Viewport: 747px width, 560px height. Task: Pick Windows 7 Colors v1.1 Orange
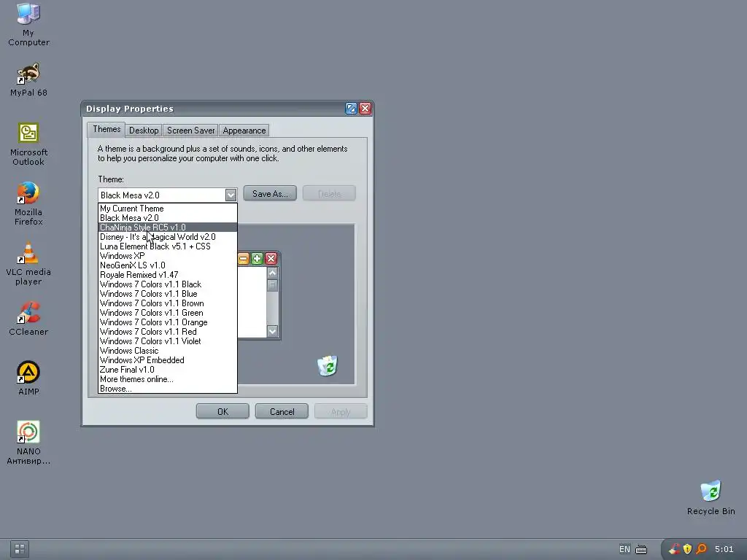coord(168,322)
